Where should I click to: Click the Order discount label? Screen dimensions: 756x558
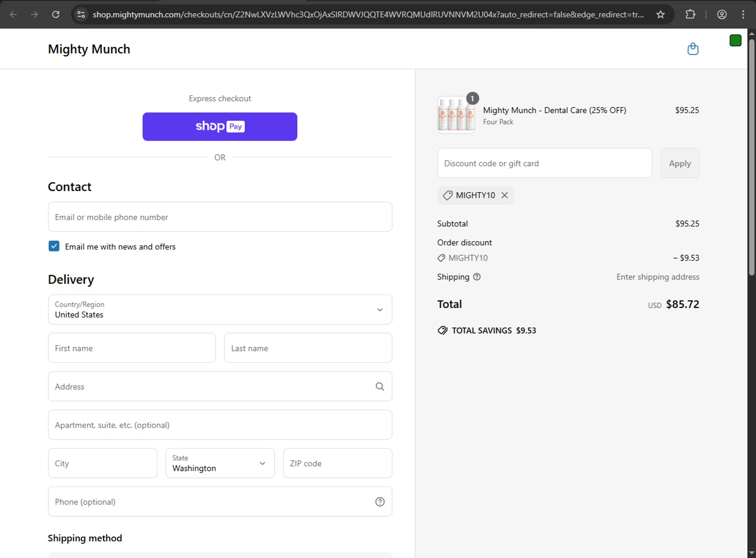(465, 242)
